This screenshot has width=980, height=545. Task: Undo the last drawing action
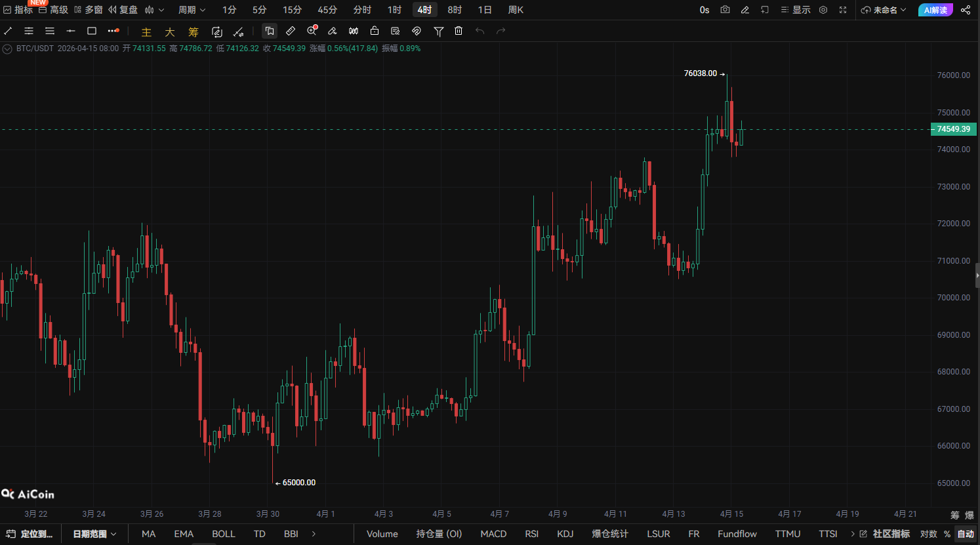(480, 31)
